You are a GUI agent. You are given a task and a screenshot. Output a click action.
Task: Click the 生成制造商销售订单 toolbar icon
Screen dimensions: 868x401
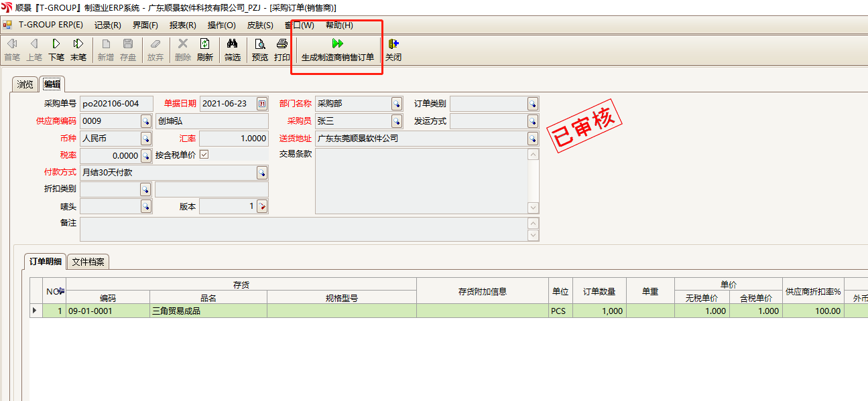(337, 44)
